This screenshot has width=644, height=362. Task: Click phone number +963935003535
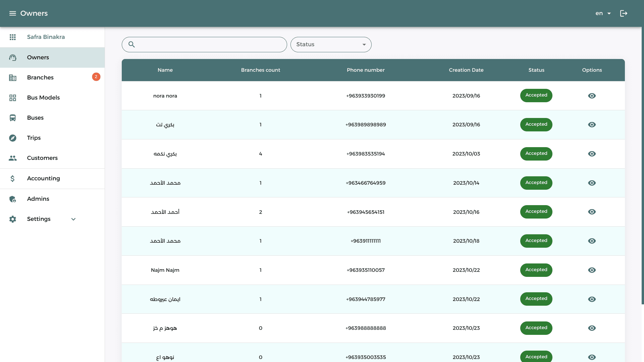point(366,357)
